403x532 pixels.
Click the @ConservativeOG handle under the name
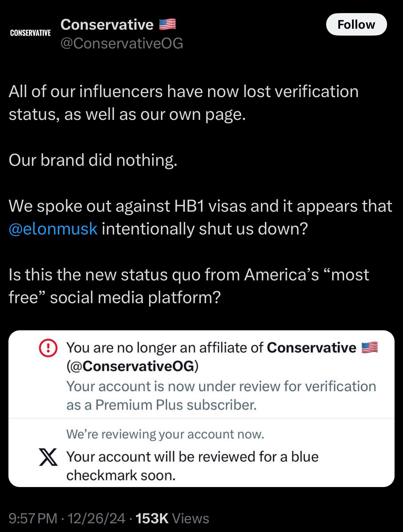tap(122, 43)
